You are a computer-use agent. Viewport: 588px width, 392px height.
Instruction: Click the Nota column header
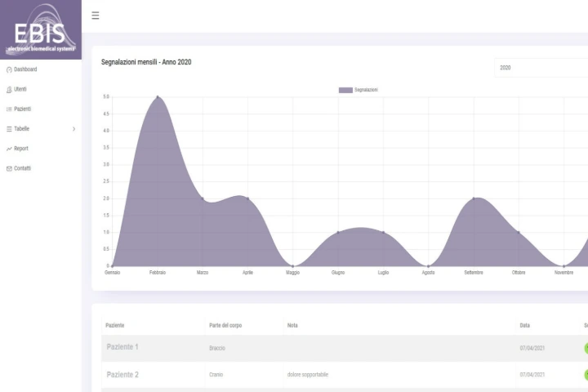292,325
